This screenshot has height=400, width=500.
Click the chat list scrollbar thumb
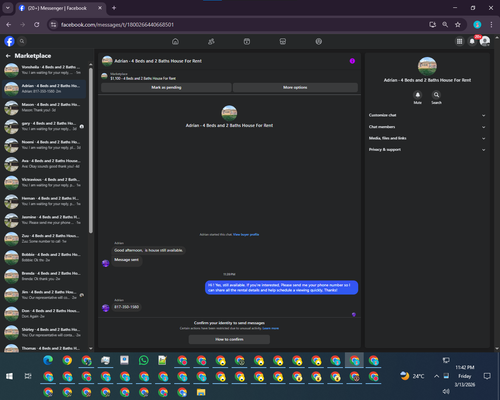click(91, 150)
